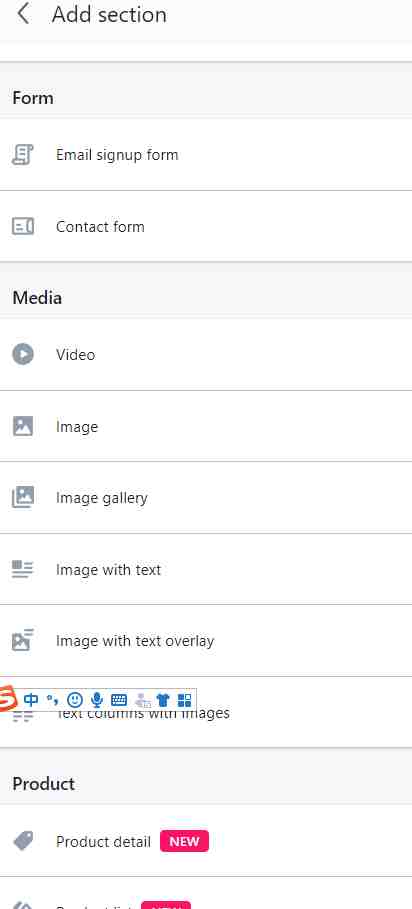Click the Contact form icon
The width and height of the screenshot is (412, 909).
point(23,226)
